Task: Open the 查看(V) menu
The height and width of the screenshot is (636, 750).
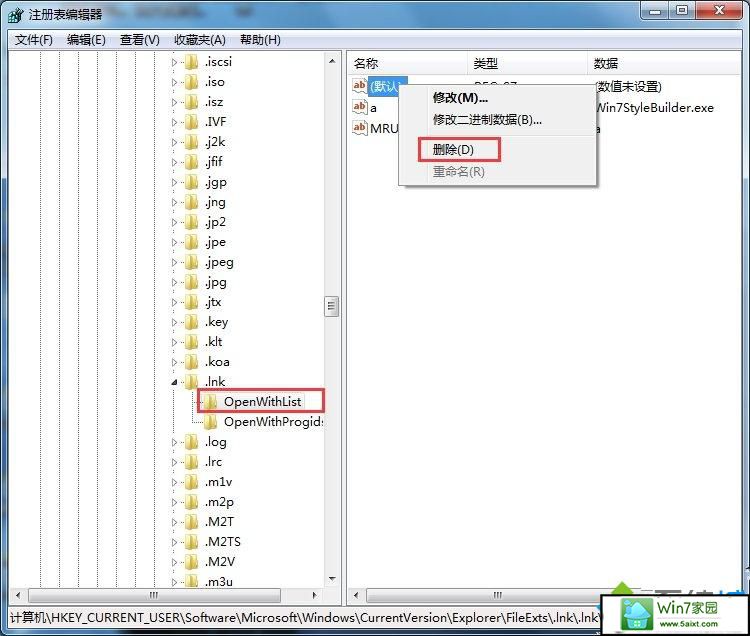Action: pyautogui.click(x=140, y=40)
